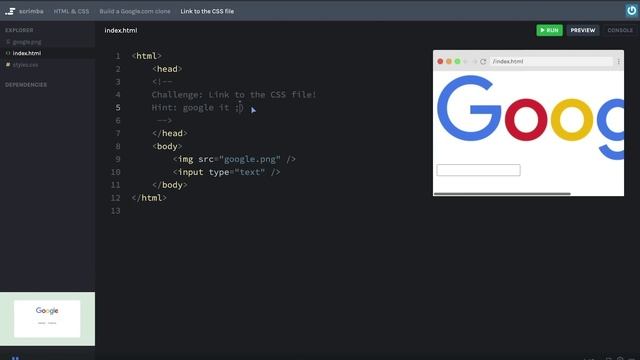This screenshot has width=640, height=360.
Task: Click the text input in preview page
Action: 478,170
